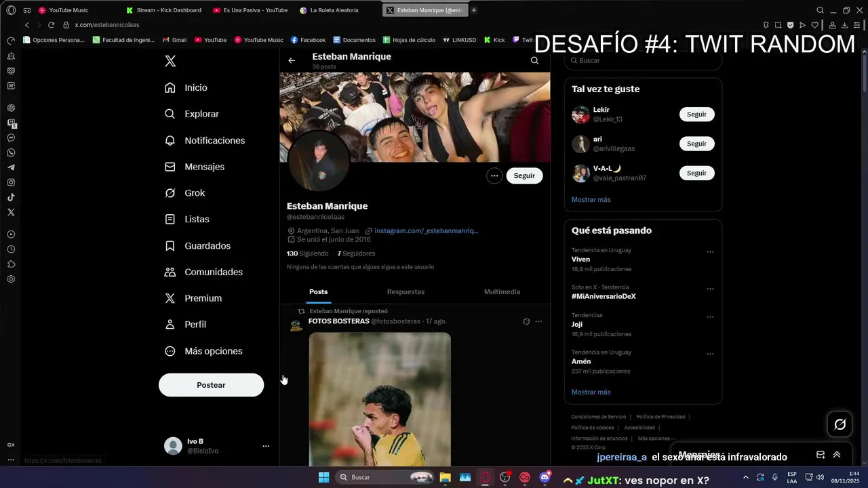Image resolution: width=868 pixels, height=488 pixels.
Task: Open Listas in the X sidebar
Action: pos(187,220)
